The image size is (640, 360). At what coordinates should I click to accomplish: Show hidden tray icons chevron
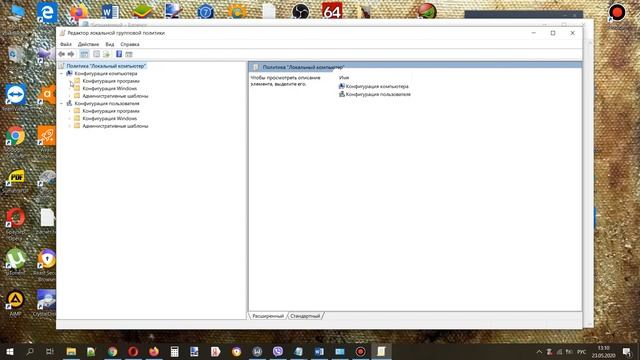(539, 352)
